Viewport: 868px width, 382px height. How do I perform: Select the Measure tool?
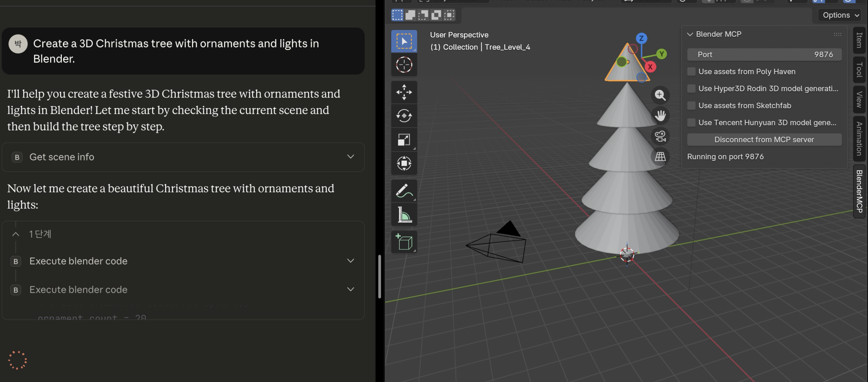pyautogui.click(x=404, y=215)
